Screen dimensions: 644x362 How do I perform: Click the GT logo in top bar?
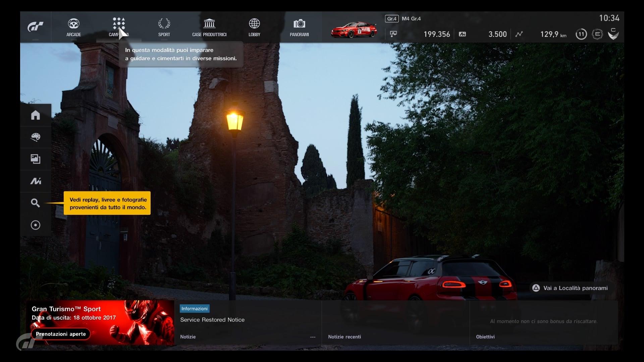[36, 27]
